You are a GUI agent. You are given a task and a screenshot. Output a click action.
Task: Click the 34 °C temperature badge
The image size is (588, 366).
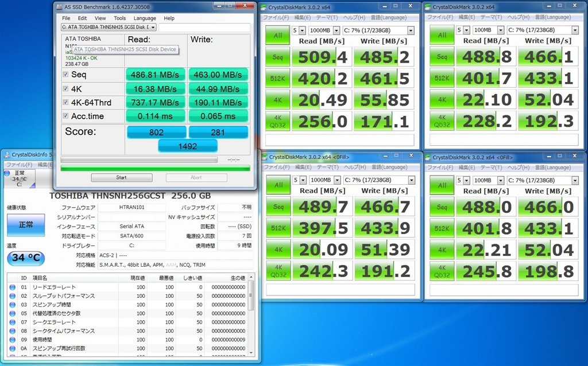pos(26,258)
